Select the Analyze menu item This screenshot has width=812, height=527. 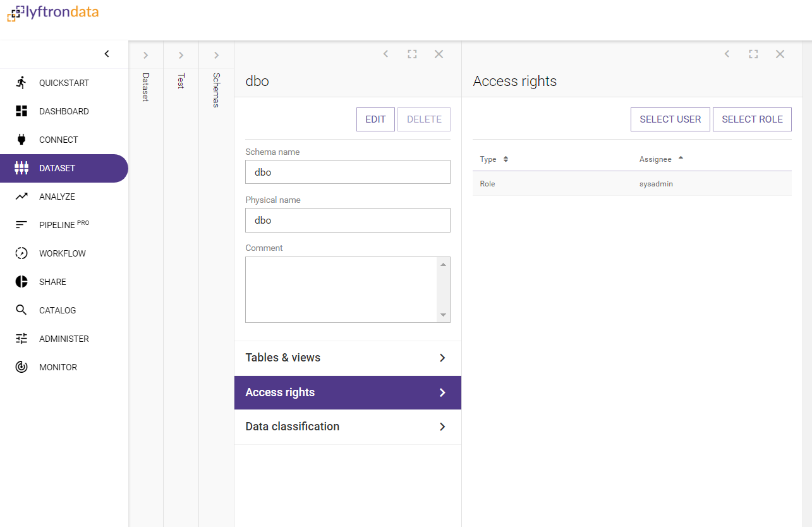(x=64, y=197)
